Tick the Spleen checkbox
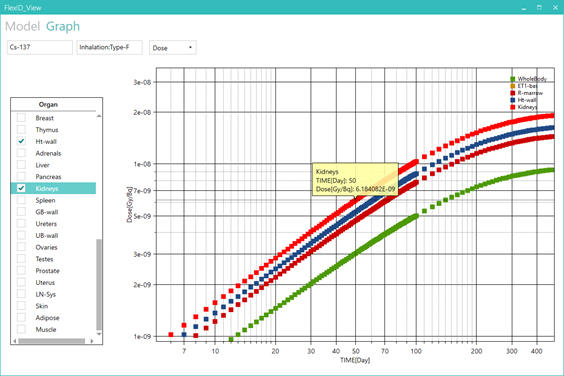 (x=21, y=200)
